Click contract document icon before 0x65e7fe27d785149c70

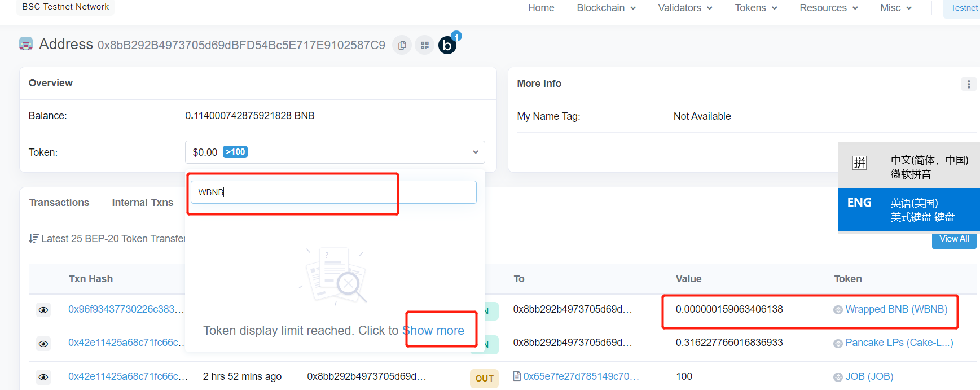[x=517, y=376]
